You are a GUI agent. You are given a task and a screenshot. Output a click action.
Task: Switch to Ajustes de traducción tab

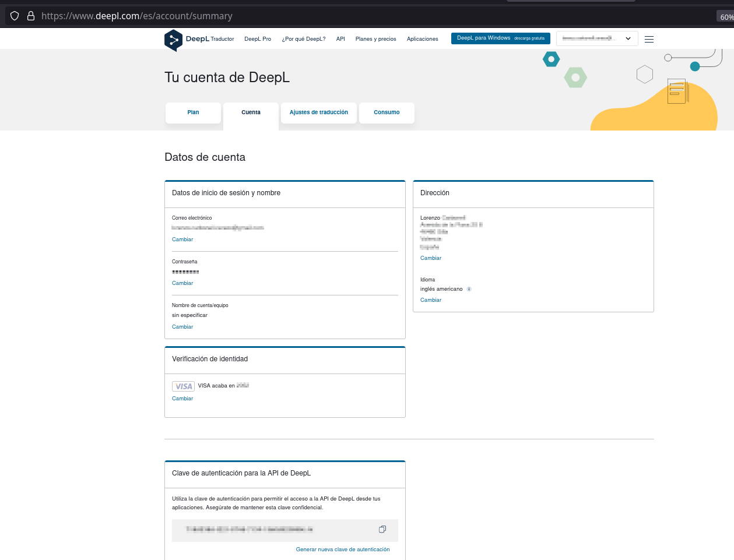319,112
